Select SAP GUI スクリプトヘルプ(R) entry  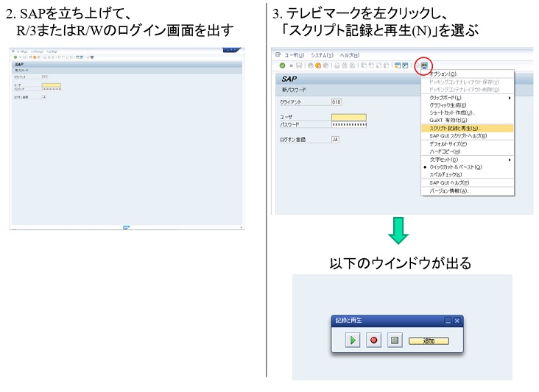(468, 135)
